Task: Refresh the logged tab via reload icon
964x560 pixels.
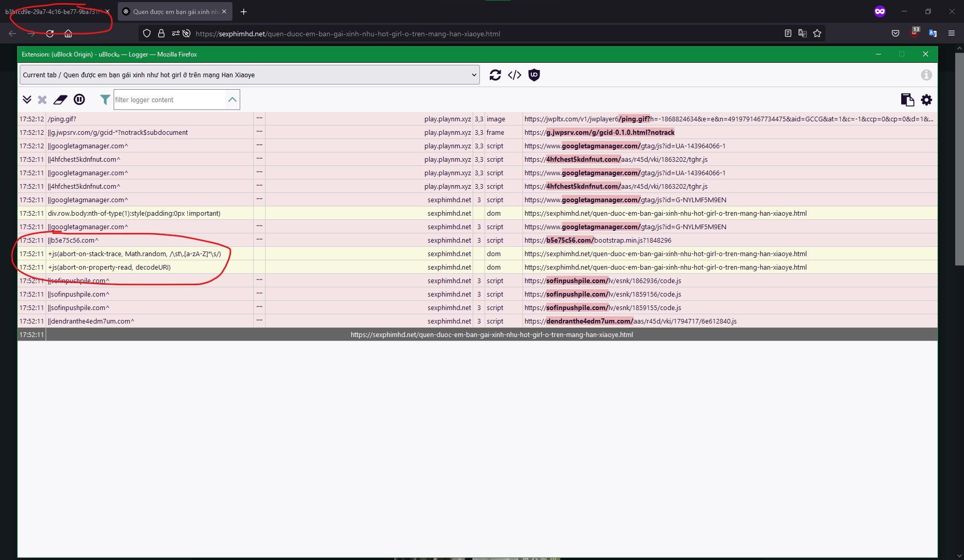Action: [x=495, y=75]
